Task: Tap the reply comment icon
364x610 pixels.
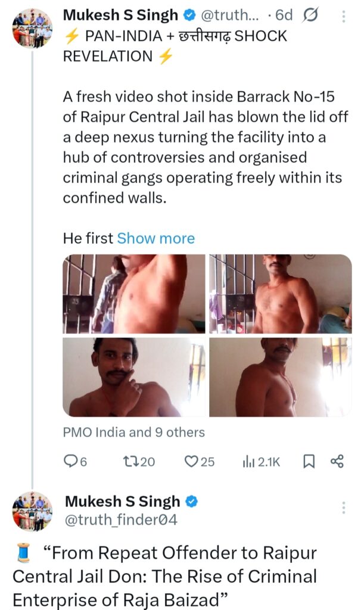Action: coord(70,461)
